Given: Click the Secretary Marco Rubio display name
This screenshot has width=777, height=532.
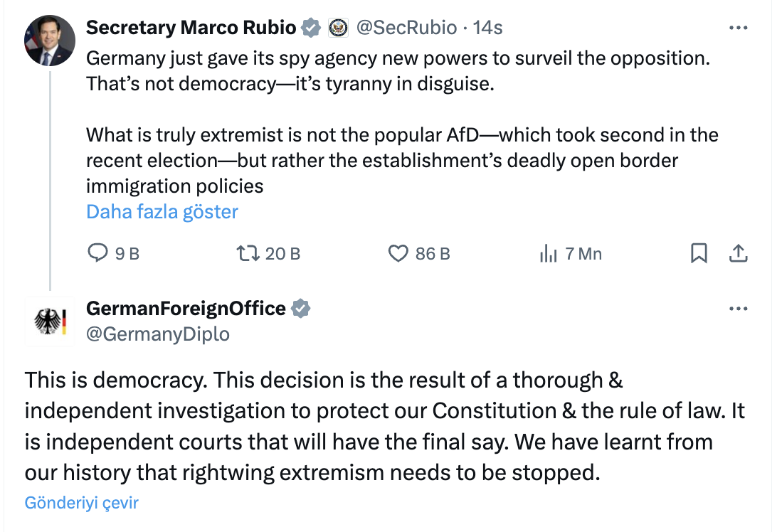Looking at the screenshot, I should point(191,28).
